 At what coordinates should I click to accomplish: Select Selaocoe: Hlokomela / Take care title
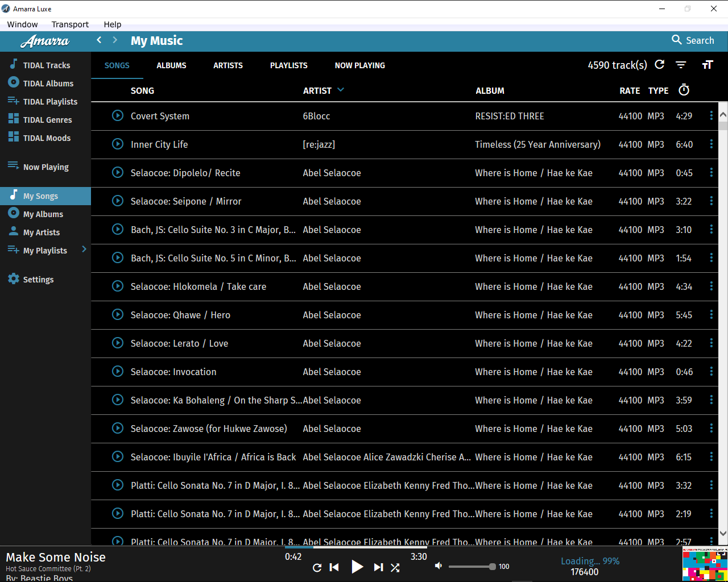(198, 286)
